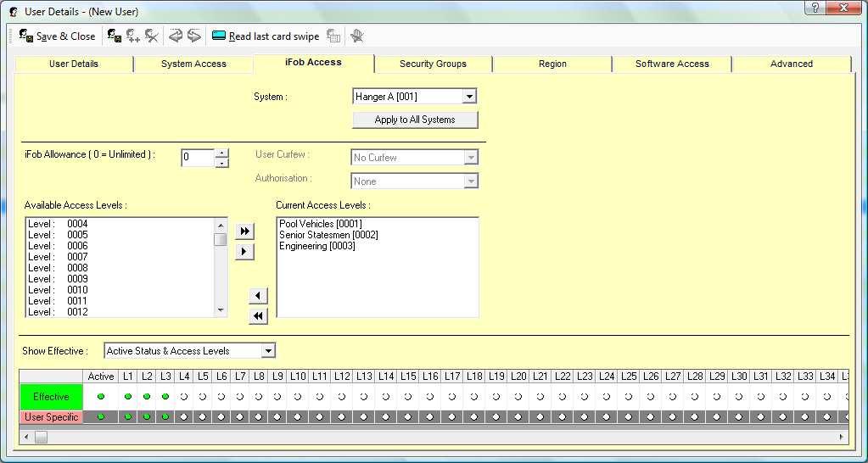Click the Effective row L6 indicator
The image size is (868, 463).
pos(221,397)
